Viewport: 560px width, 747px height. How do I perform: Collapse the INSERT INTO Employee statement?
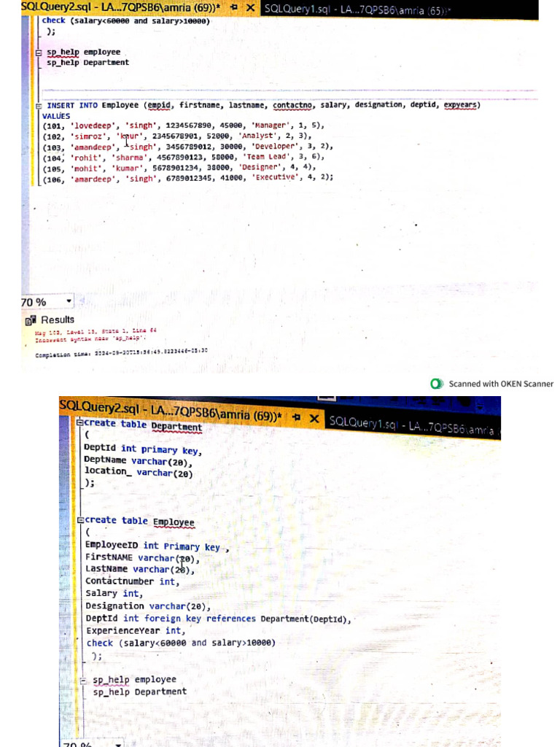pos(39,106)
